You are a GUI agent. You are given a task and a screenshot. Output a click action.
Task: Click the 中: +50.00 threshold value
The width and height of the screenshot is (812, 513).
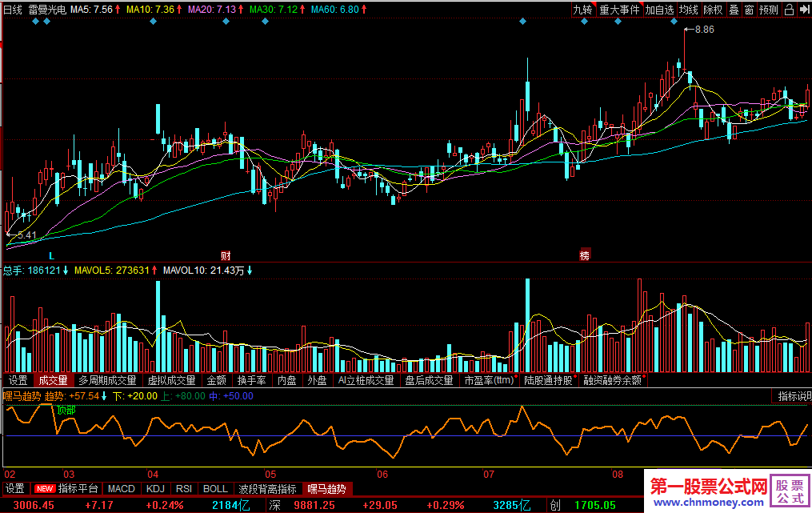(x=231, y=396)
